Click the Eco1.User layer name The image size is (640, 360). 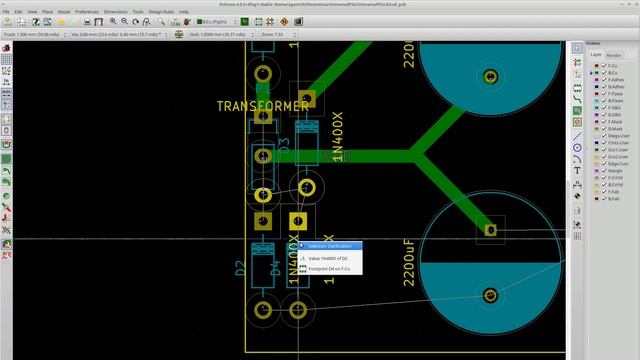[x=618, y=150]
